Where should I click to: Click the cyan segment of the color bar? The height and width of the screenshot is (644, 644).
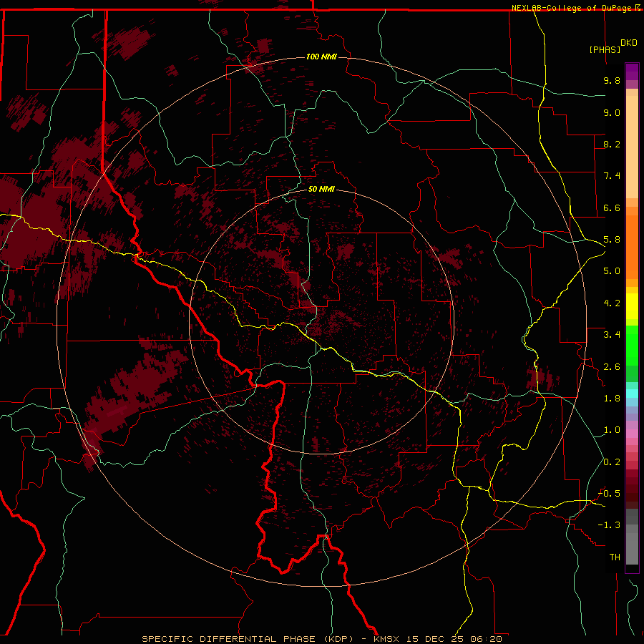click(x=632, y=394)
